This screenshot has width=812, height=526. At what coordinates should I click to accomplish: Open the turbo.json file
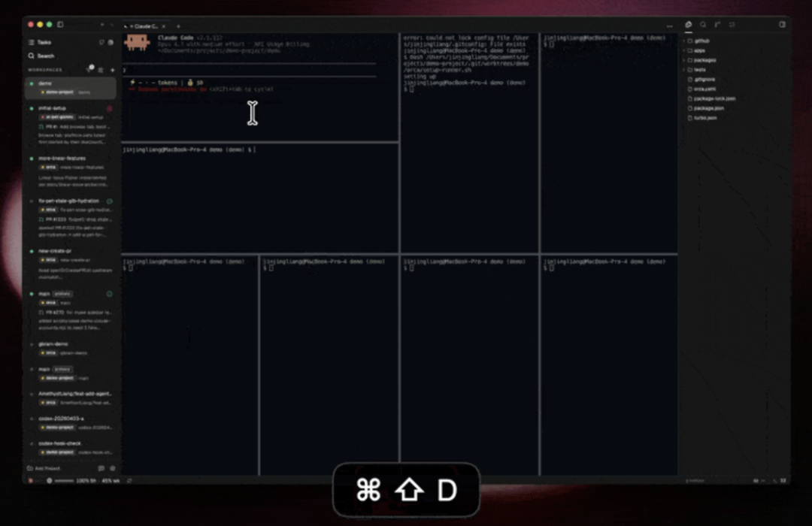tap(704, 118)
